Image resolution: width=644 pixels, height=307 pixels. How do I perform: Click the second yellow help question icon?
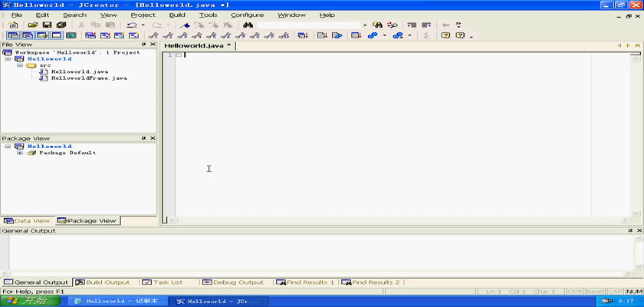tap(460, 36)
